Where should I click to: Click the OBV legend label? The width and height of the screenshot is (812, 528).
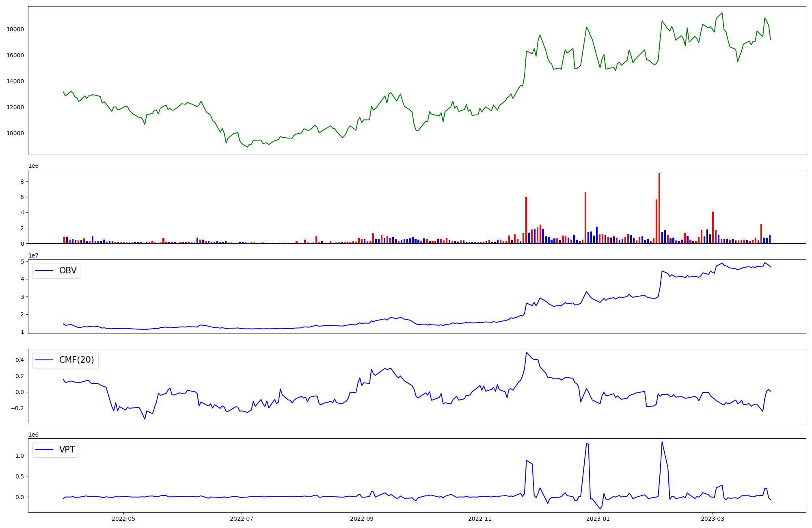pos(68,271)
